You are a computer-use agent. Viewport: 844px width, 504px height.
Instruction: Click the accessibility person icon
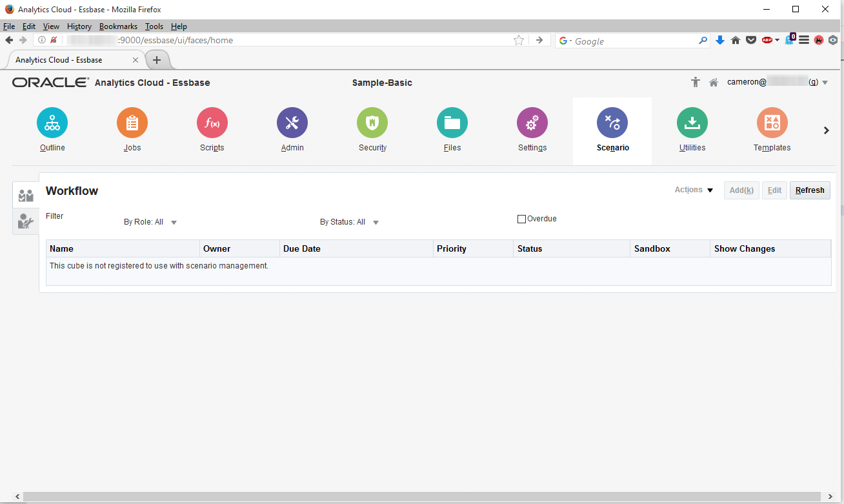695,83
